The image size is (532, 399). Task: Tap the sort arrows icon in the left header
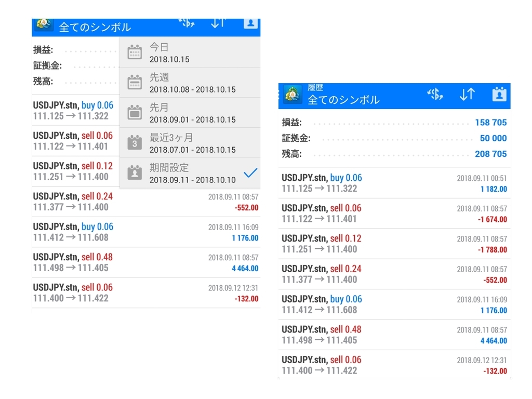click(x=218, y=23)
